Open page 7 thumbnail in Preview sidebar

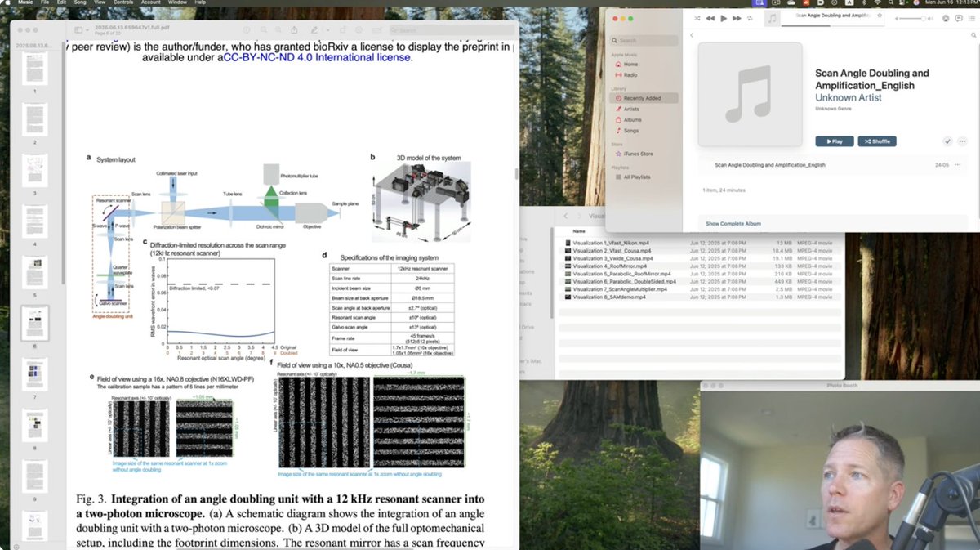click(x=35, y=373)
